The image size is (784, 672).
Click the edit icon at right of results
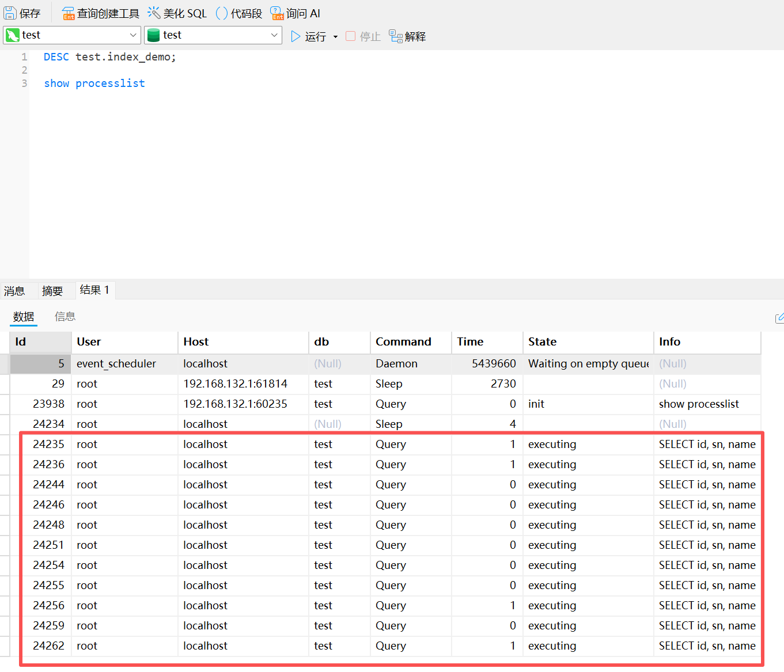[x=779, y=318]
